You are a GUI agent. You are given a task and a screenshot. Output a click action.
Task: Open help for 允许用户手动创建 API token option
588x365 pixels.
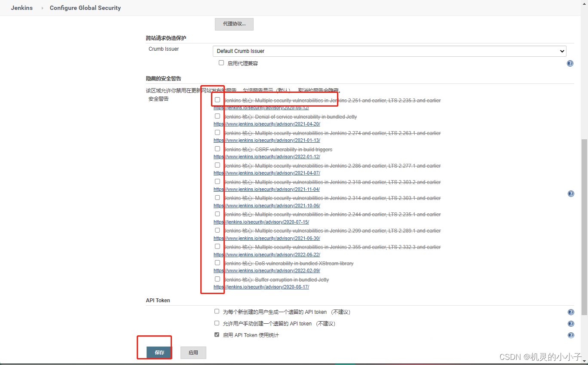(571, 324)
